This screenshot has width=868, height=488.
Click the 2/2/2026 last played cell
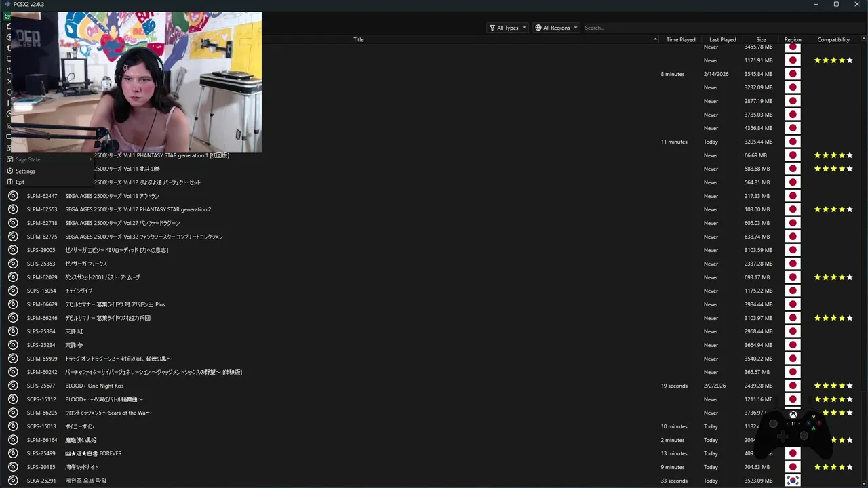coord(715,386)
